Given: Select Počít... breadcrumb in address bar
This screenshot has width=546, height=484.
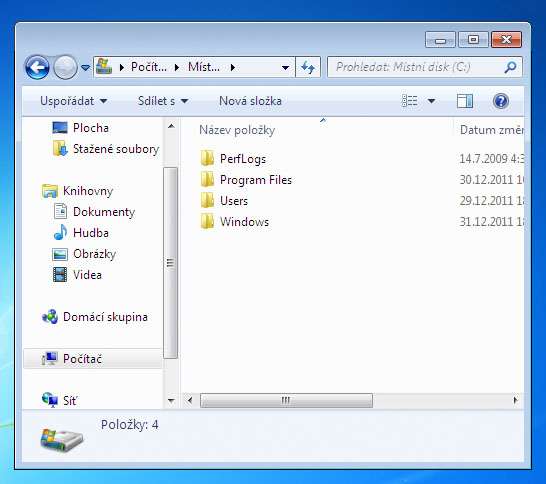Looking at the screenshot, I should click(x=149, y=67).
